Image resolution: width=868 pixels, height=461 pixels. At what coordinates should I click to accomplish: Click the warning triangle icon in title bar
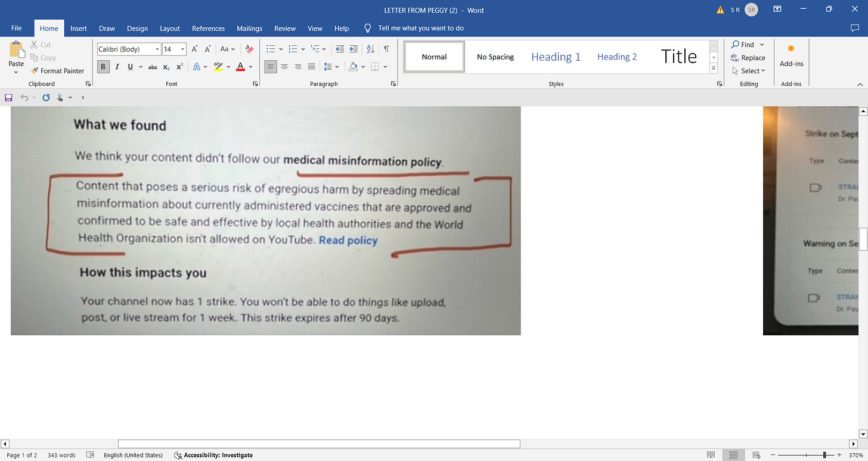tap(720, 10)
